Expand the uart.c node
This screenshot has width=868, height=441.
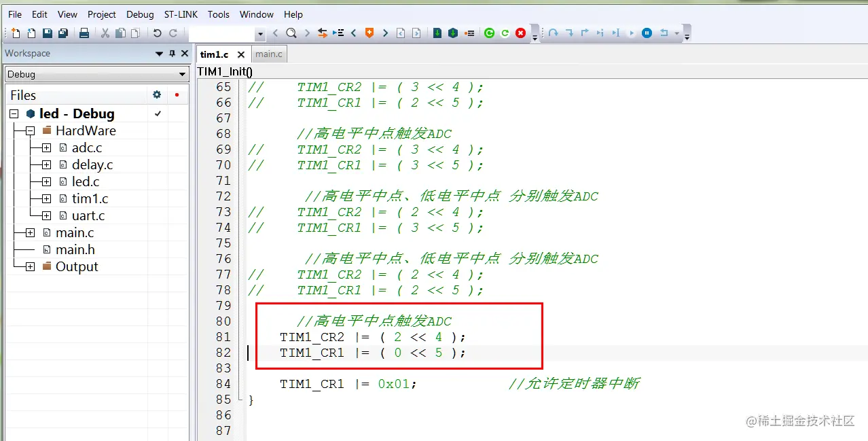[x=46, y=215]
